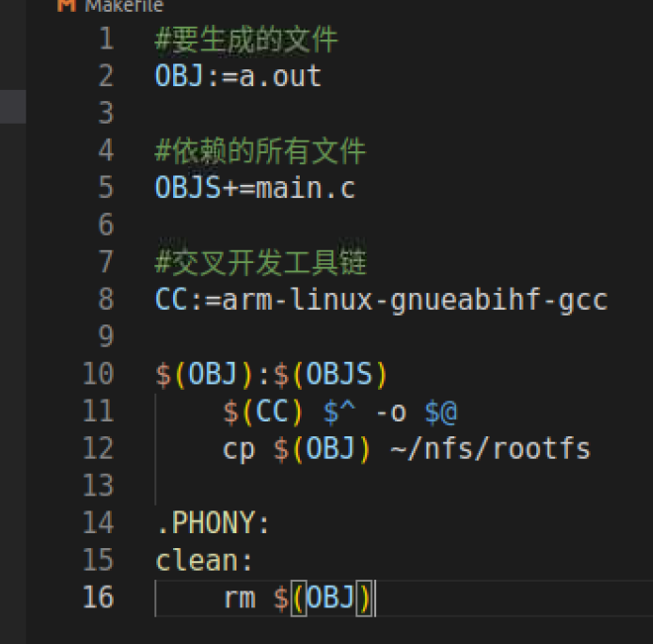Click line number 16 in gutter

[98, 598]
